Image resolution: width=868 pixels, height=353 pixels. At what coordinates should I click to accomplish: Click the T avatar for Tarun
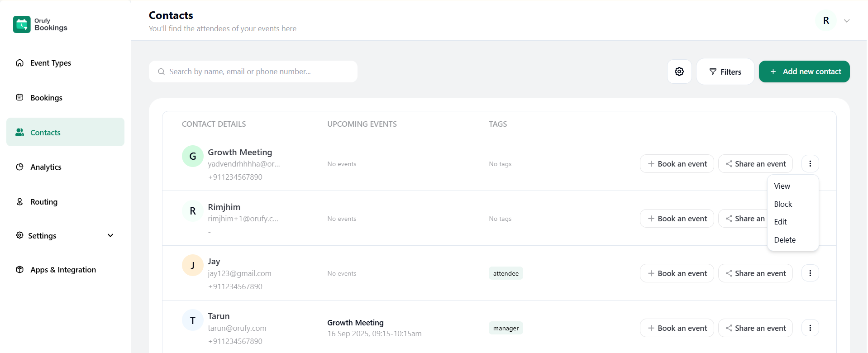tap(192, 320)
